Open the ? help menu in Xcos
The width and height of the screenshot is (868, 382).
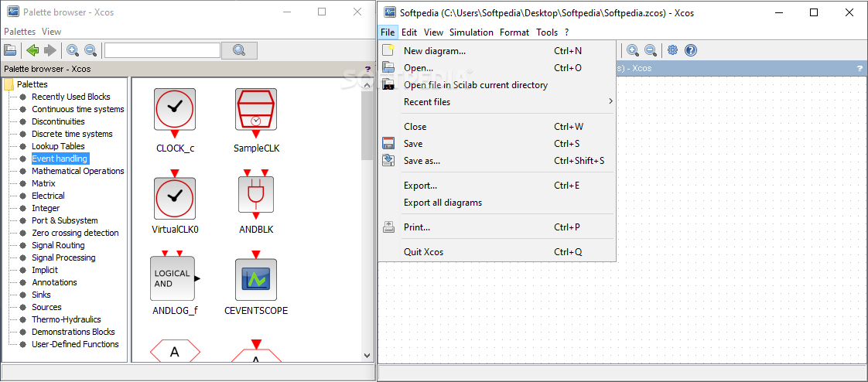(567, 32)
